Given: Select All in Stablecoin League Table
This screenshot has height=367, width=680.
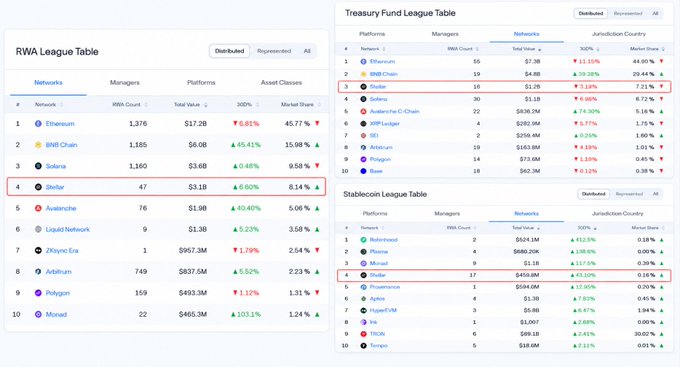Looking at the screenshot, I should (x=655, y=194).
